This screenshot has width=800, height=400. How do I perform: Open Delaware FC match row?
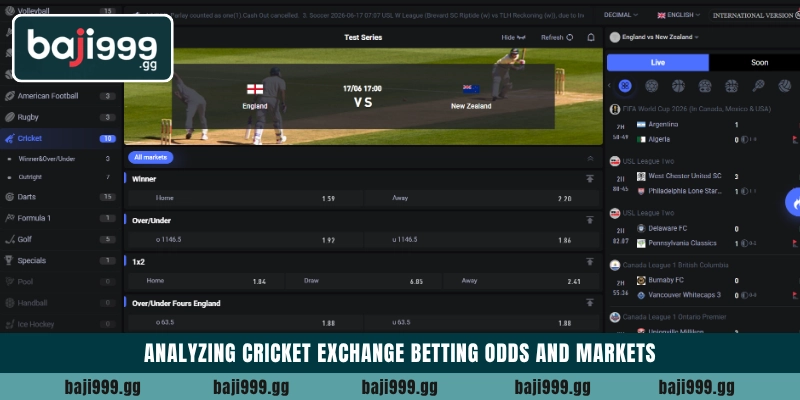(704, 236)
